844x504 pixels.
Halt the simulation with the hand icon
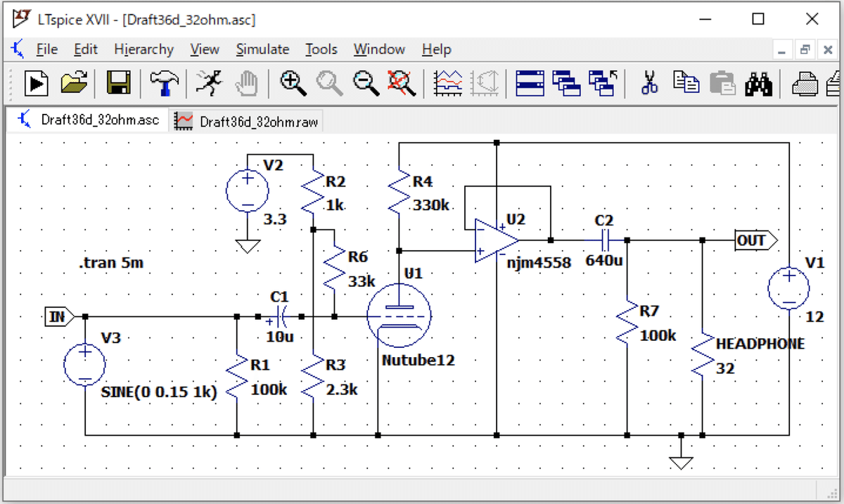click(x=245, y=83)
